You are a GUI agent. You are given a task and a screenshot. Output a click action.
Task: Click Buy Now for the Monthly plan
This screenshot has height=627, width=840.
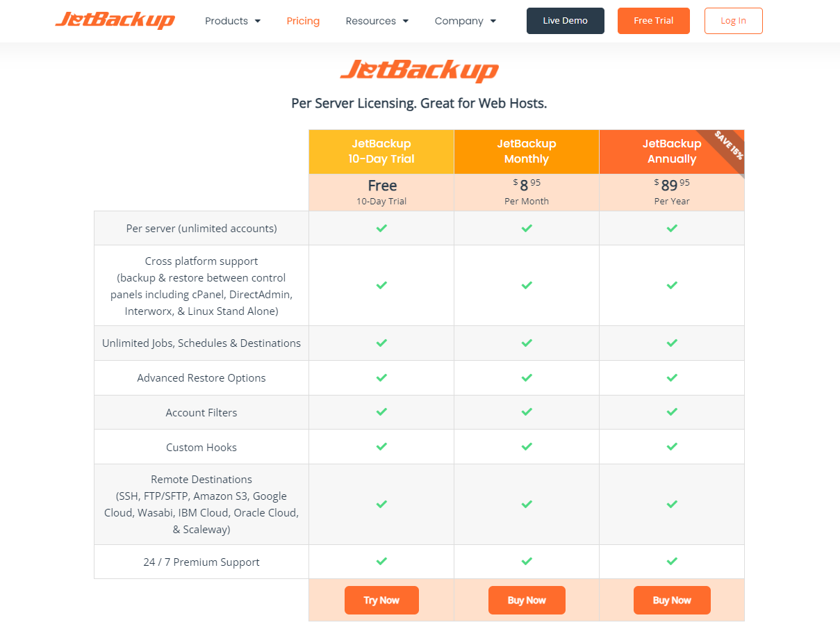527,601
